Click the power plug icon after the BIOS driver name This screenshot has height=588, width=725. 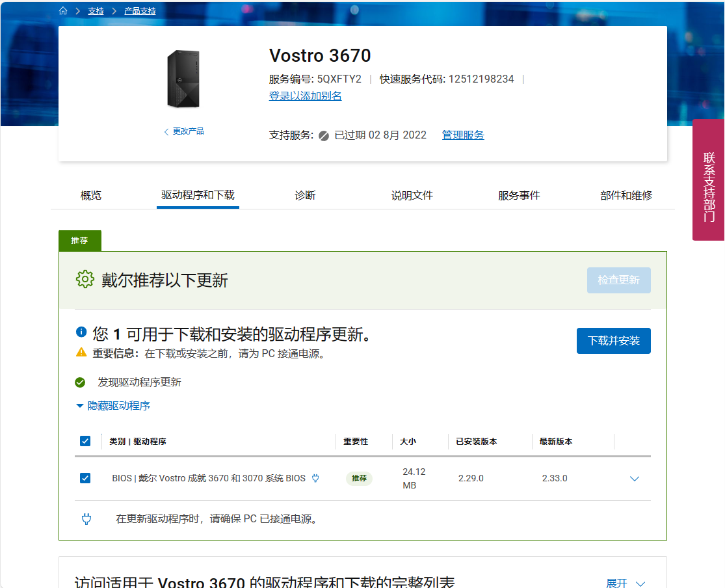(x=315, y=478)
